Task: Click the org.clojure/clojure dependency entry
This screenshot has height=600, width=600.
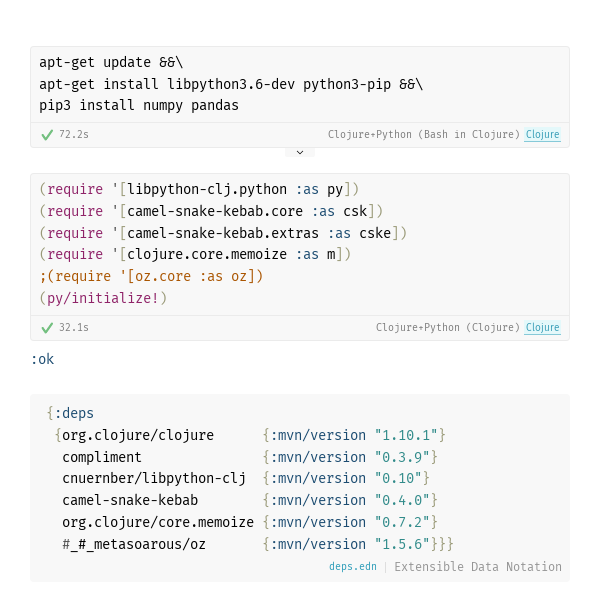Action: (x=138, y=435)
